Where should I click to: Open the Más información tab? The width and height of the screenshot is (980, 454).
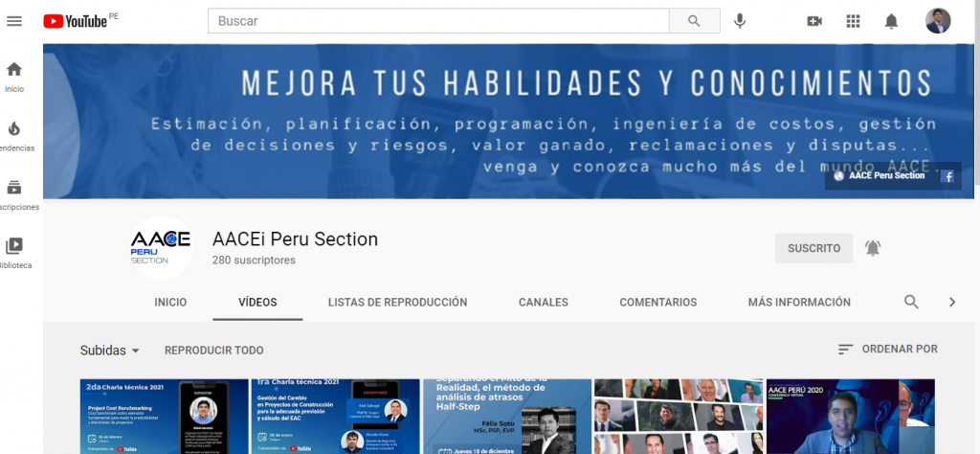tap(799, 302)
